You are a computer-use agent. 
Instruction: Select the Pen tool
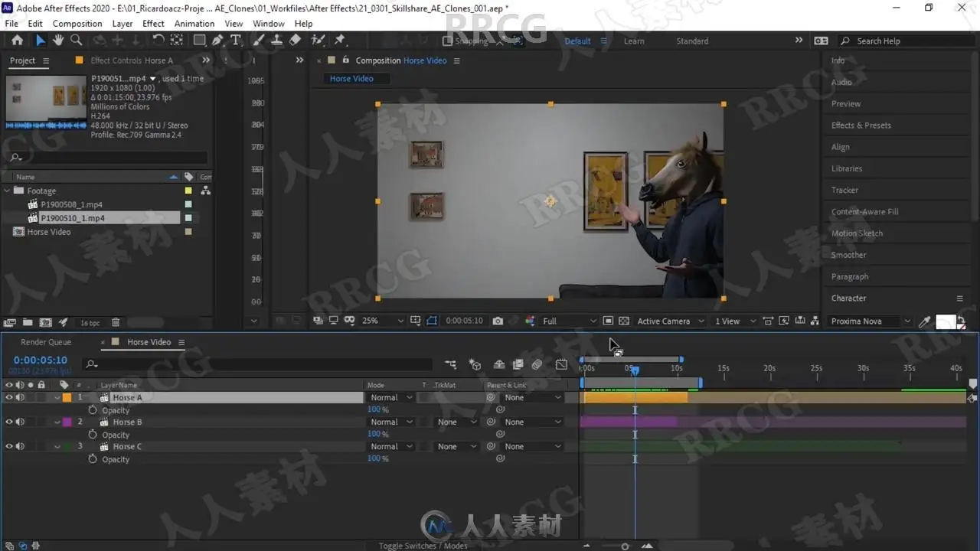click(x=218, y=41)
